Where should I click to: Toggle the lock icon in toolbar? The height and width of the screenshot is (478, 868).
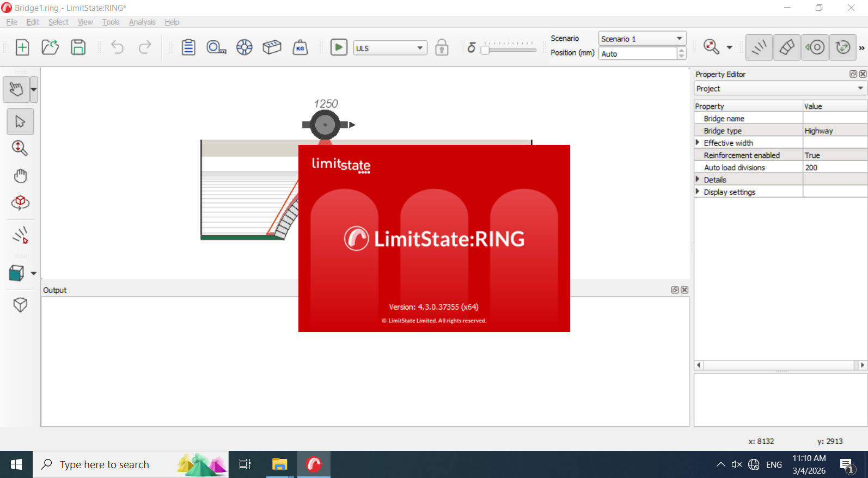[x=442, y=47]
